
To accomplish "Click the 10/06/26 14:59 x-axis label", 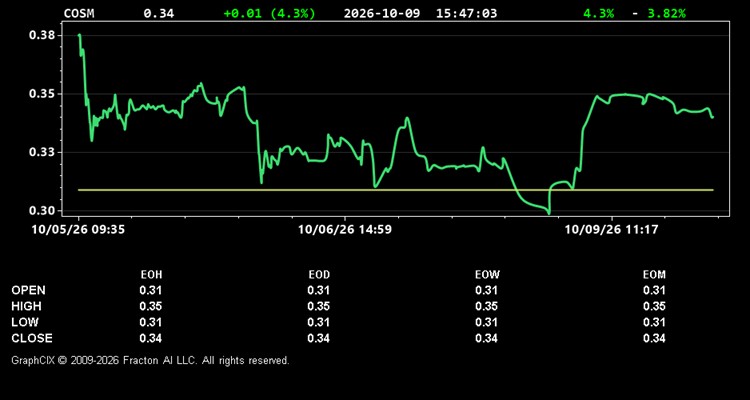I will tap(345, 230).
